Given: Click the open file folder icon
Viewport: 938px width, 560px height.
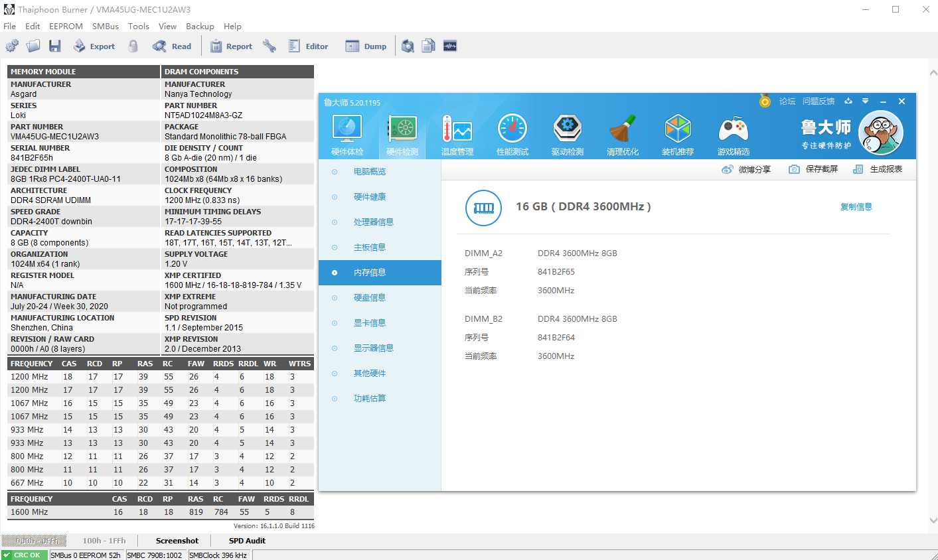Looking at the screenshot, I should click(x=33, y=46).
